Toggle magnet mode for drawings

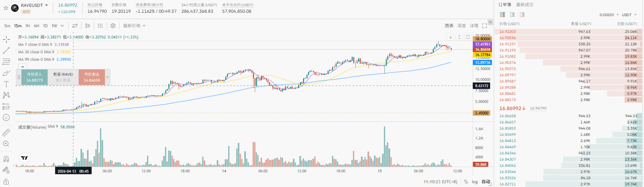pyautogui.click(x=6, y=159)
